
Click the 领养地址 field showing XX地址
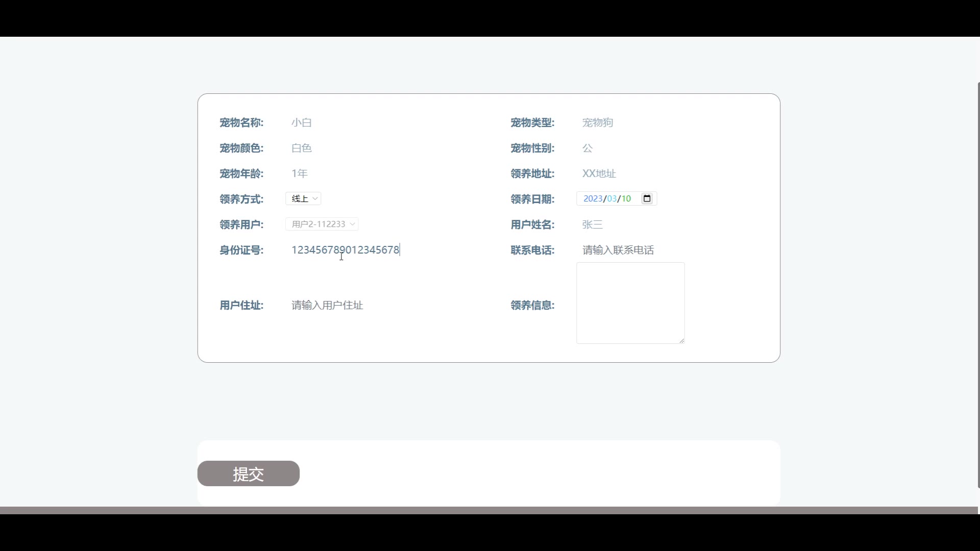[599, 173]
